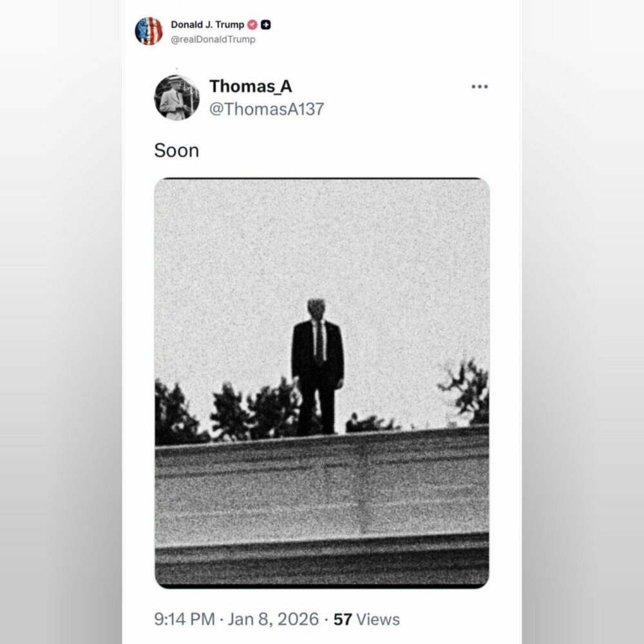Open the @realDonaldTrump handle link
644x644 pixels.
213,39
